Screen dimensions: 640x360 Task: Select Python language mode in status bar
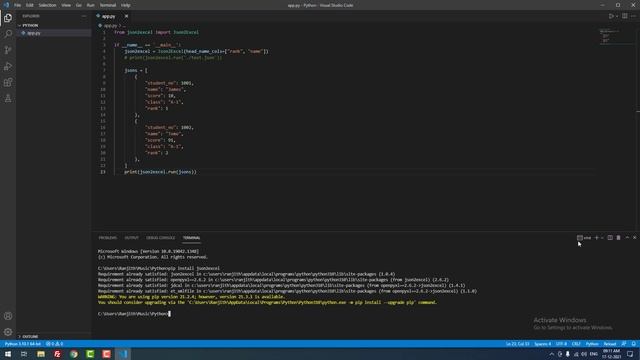pyautogui.click(x=592, y=344)
